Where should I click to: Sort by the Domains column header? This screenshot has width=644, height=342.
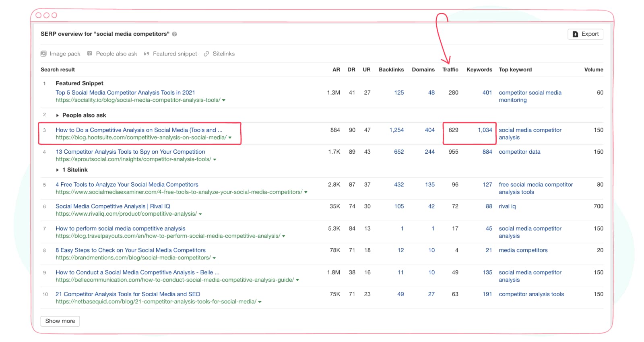tap(423, 70)
